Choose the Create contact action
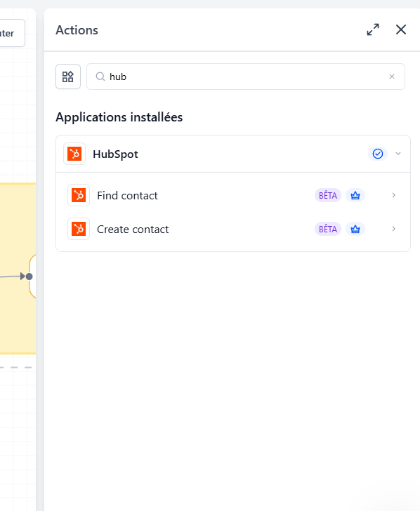The width and height of the screenshot is (420, 511). tap(233, 229)
